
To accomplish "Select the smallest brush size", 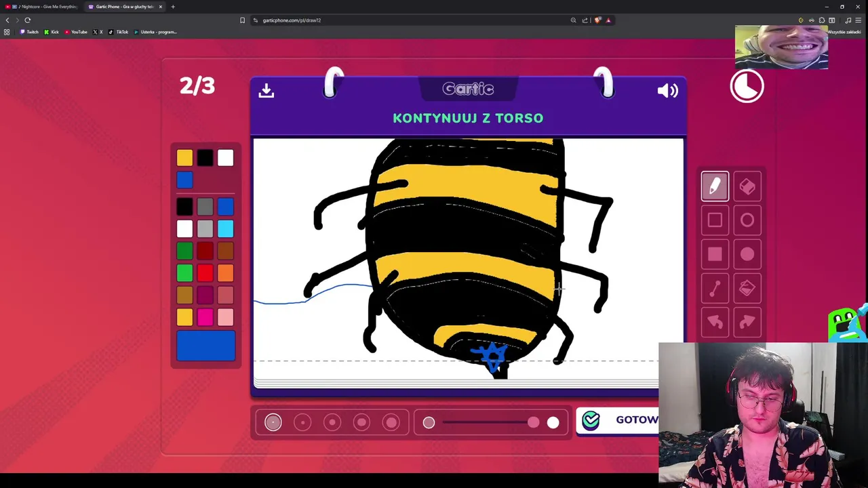I will [x=273, y=423].
